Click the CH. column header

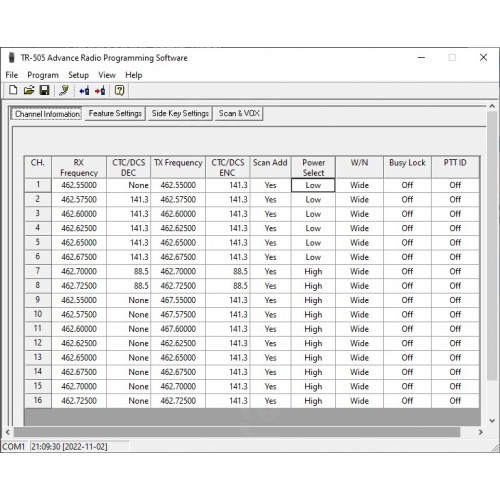point(38,167)
